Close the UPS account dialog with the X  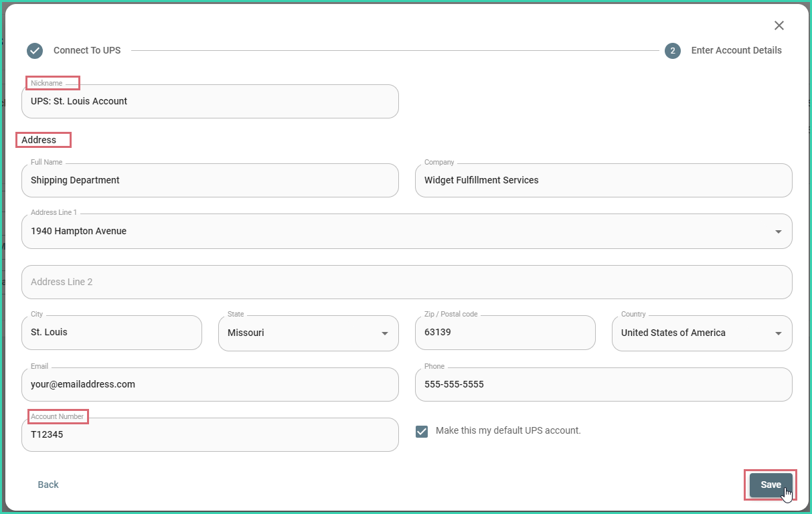click(779, 25)
